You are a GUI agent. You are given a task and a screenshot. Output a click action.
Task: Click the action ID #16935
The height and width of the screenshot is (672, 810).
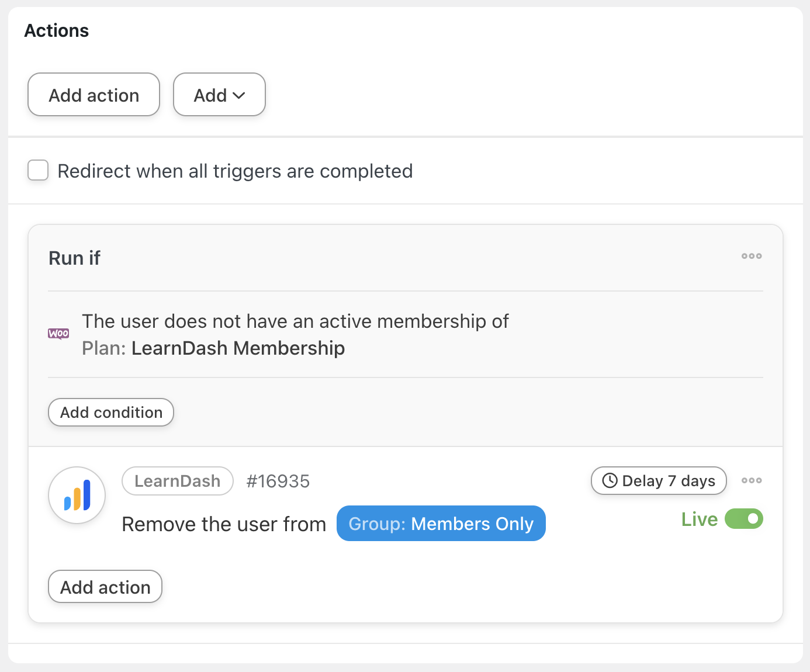(x=278, y=481)
